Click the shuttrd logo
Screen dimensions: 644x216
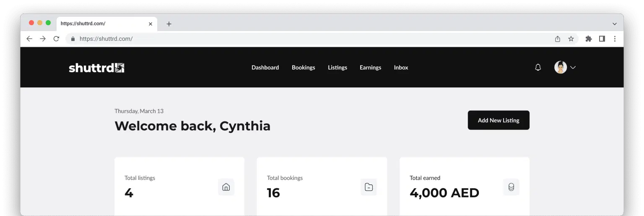point(96,68)
